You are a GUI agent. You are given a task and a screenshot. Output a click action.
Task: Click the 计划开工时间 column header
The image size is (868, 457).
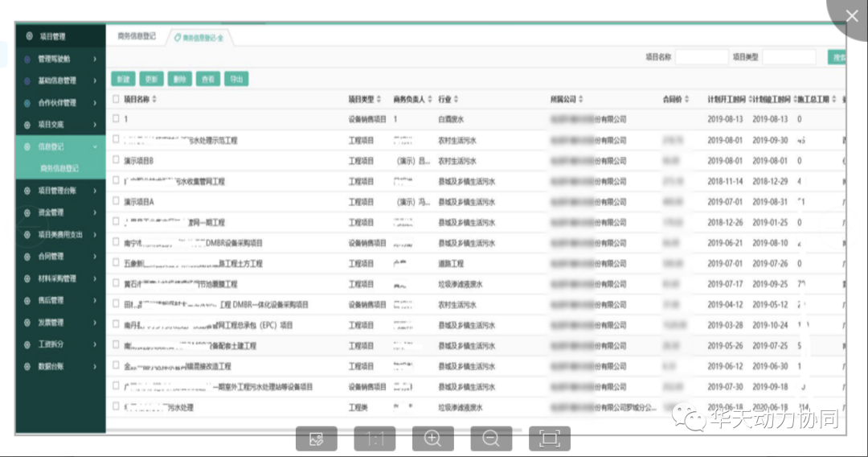pos(727,99)
